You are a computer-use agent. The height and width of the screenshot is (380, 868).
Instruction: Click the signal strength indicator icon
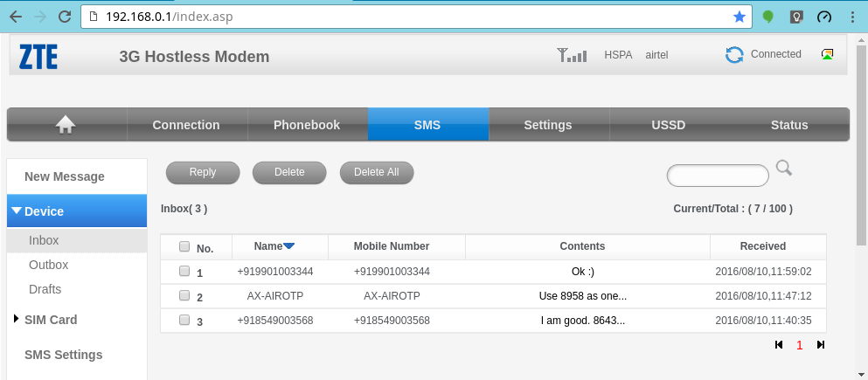[x=572, y=55]
